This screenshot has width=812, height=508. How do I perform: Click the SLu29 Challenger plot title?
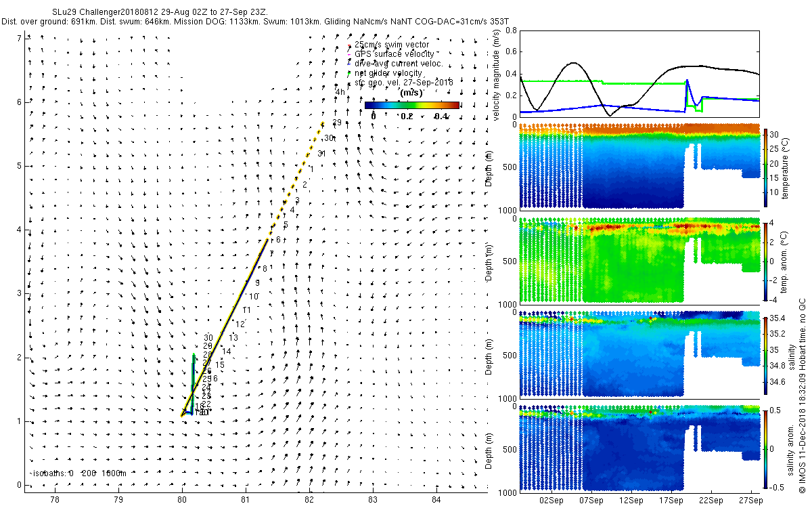pyautogui.click(x=154, y=12)
